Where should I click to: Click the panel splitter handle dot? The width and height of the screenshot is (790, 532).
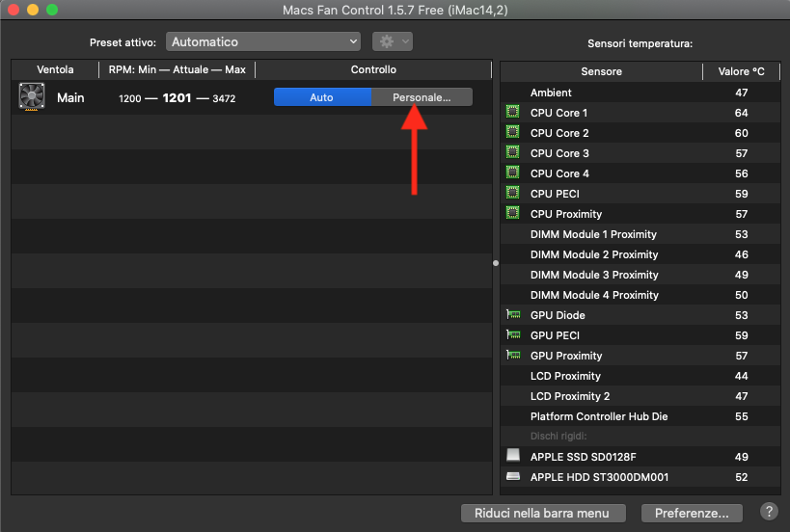pos(496,263)
